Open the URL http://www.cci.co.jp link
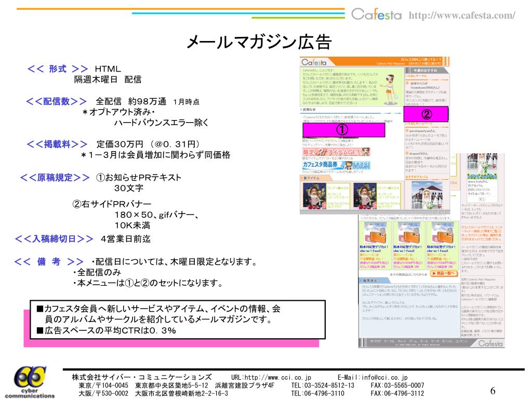The height and width of the screenshot is (399, 532). (x=271, y=377)
